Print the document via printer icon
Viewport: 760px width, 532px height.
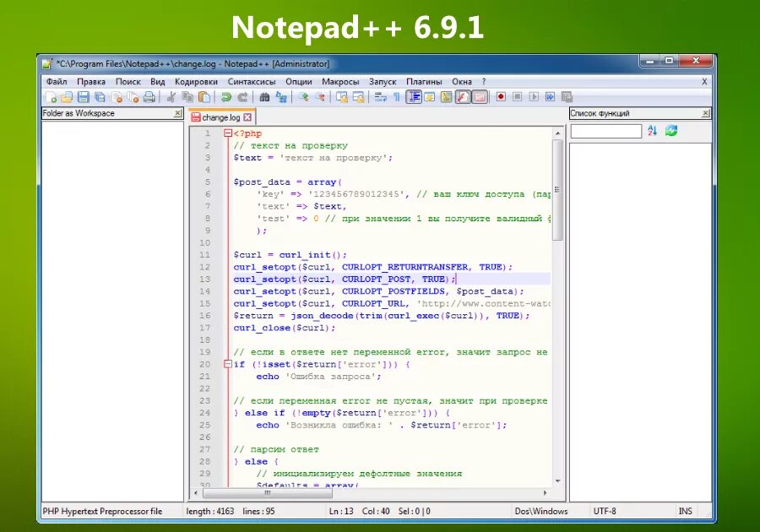[x=149, y=97]
